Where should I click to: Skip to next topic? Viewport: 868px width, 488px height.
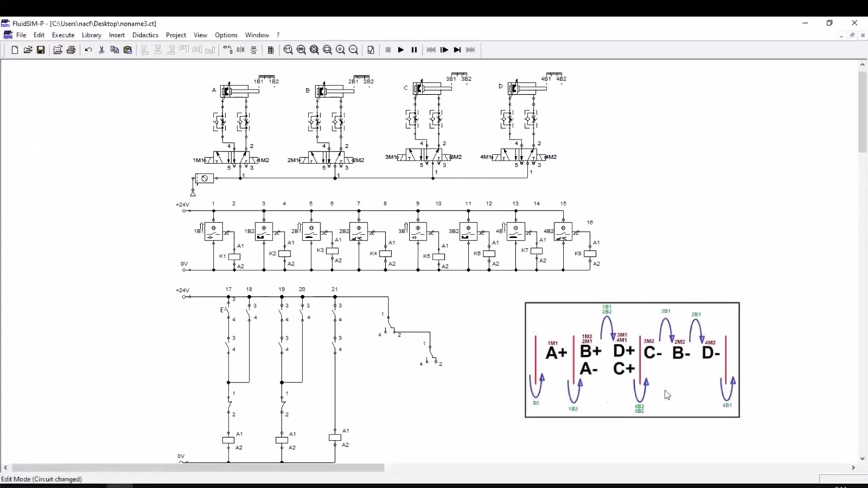point(471,49)
